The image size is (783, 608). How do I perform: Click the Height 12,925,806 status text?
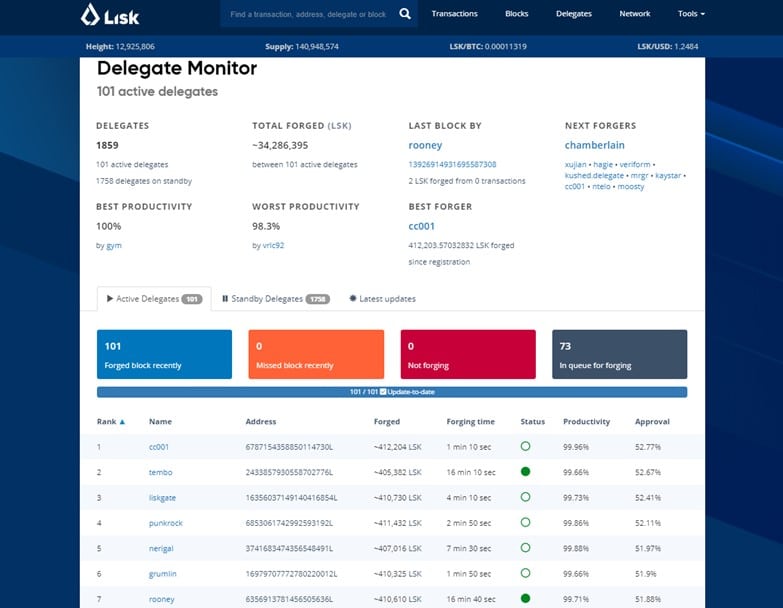coord(120,46)
